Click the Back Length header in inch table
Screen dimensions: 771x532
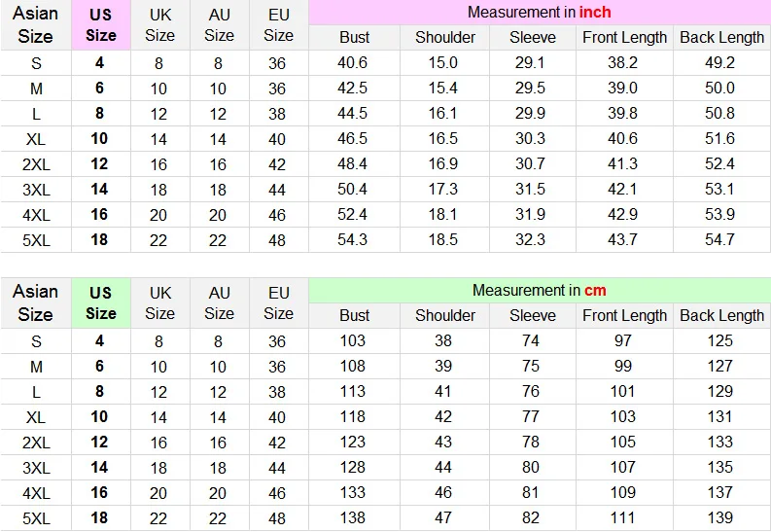721,37
